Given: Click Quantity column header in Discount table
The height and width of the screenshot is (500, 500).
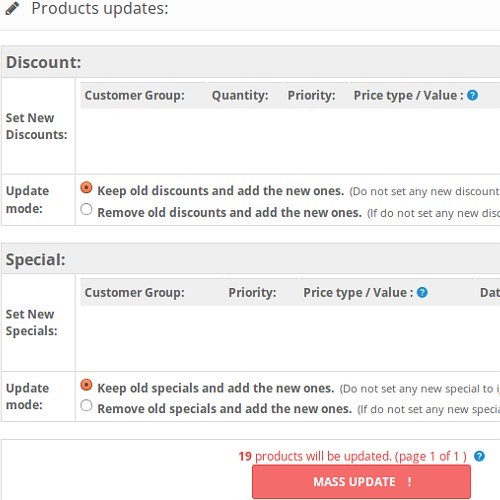Looking at the screenshot, I should (x=240, y=95).
